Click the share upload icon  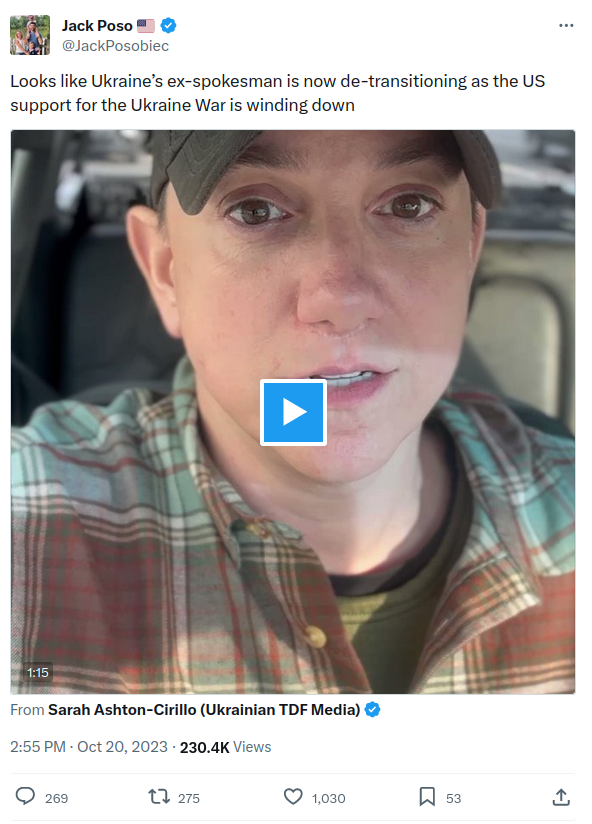coord(561,797)
